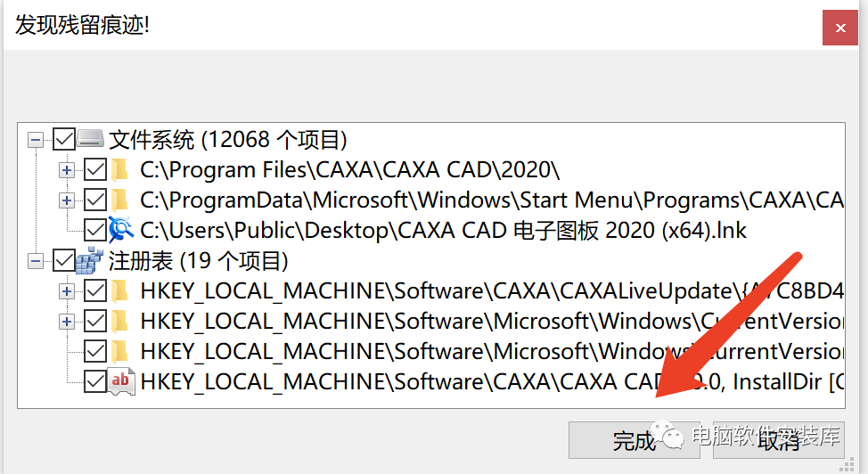This screenshot has height=474, width=868.
Task: Toggle checkbox for InstallDir registry value
Action: coord(95,381)
